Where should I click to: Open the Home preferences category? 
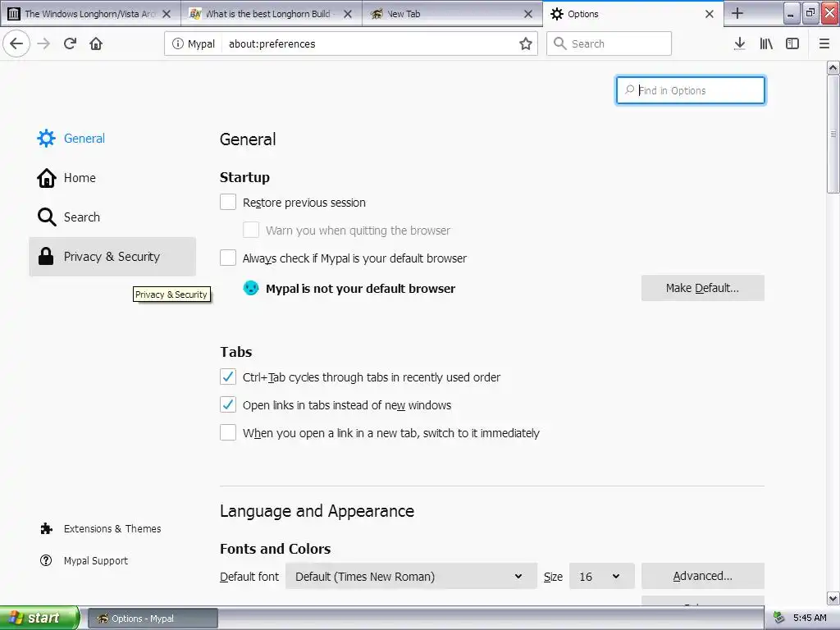point(112,178)
